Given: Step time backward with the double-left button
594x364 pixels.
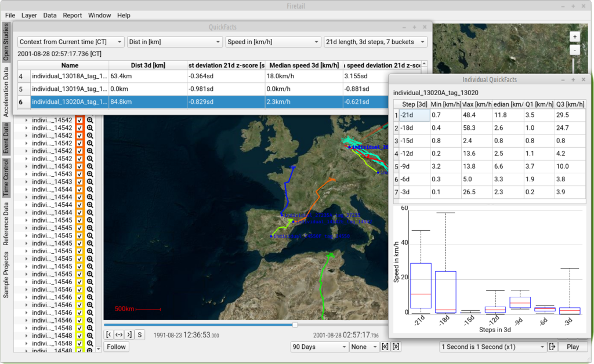Looking at the screenshot, I should point(385,347).
